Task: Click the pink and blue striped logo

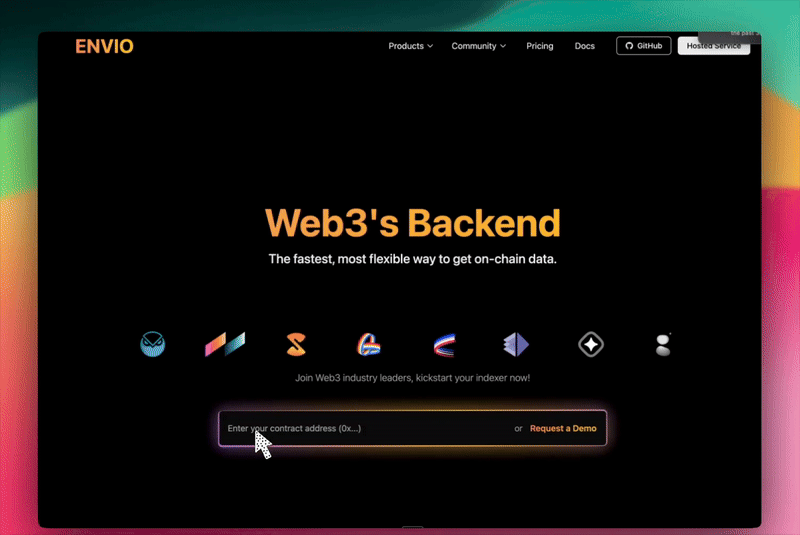Action: (x=225, y=345)
